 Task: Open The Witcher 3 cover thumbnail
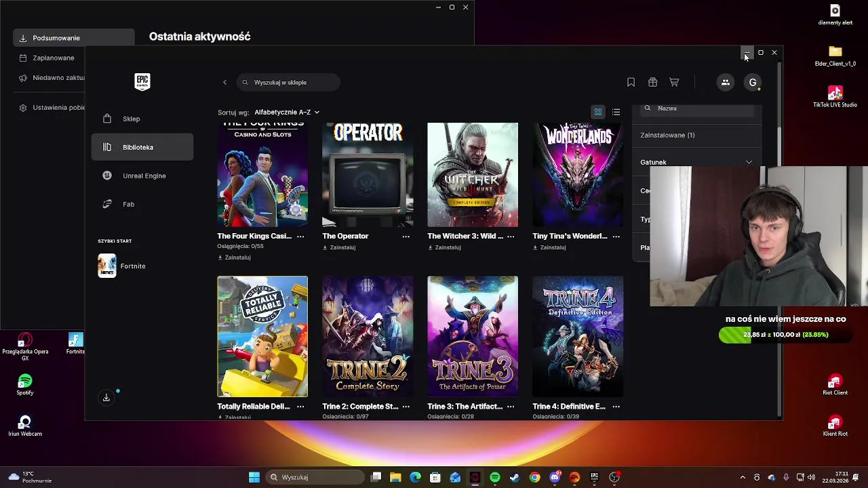pos(473,175)
